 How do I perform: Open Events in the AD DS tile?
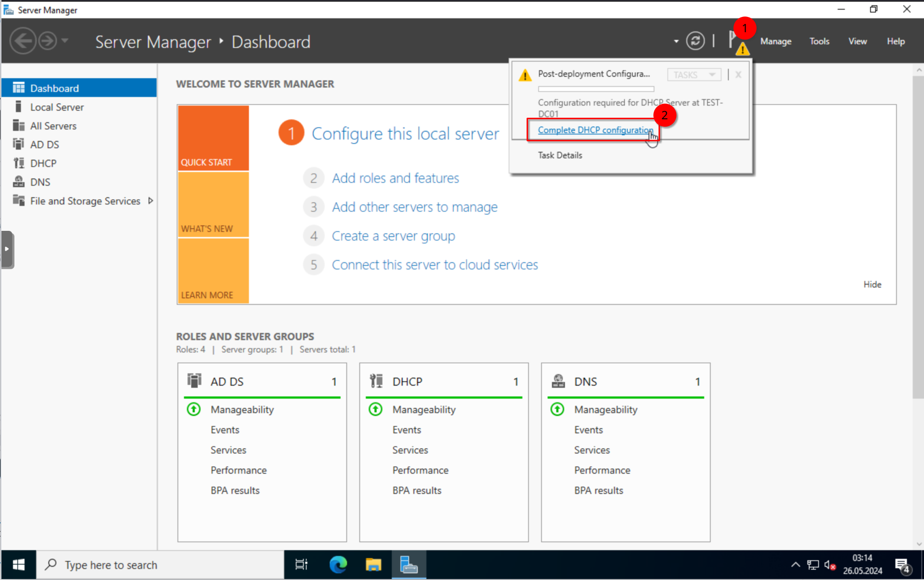coord(225,429)
